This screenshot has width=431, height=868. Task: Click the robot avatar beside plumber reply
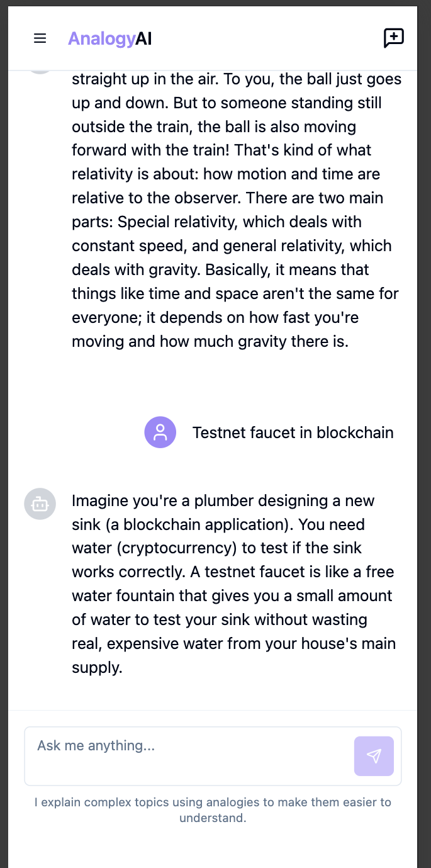[40, 504]
